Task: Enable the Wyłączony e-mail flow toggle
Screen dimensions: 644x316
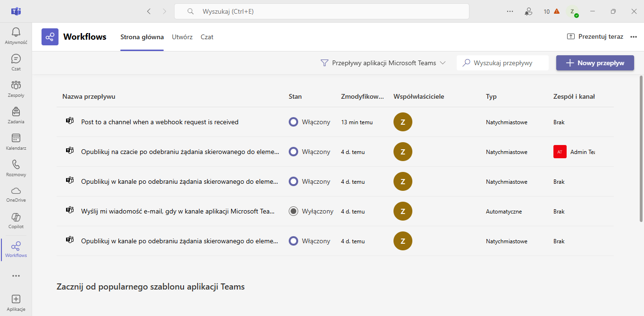Action: coord(293,211)
